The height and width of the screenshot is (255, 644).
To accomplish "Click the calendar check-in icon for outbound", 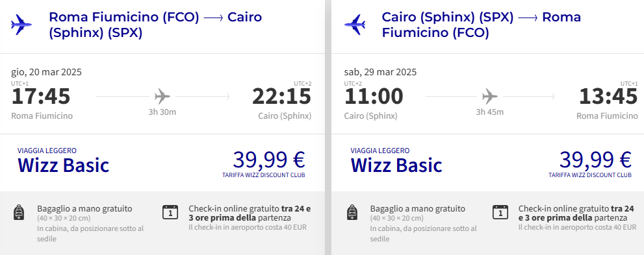I will pyautogui.click(x=170, y=212).
